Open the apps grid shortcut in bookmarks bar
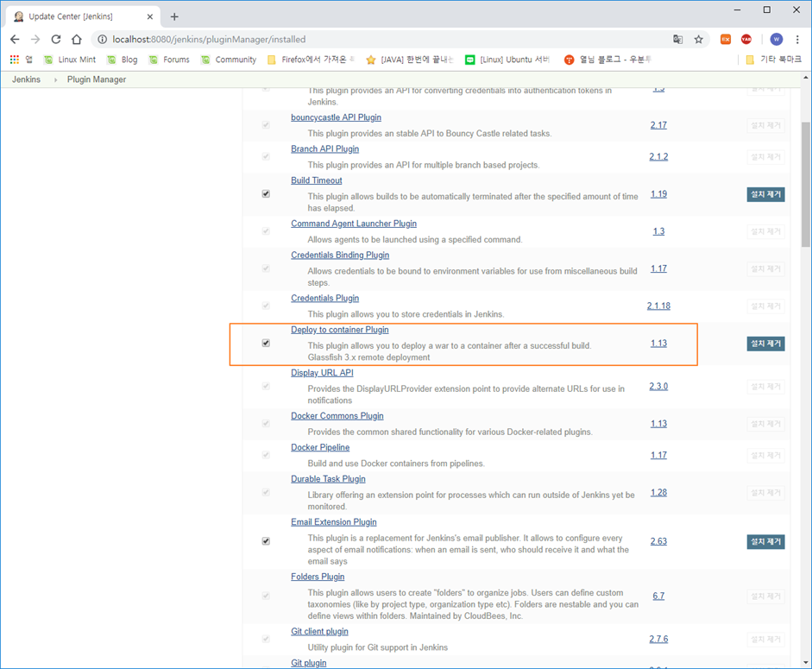 click(15, 60)
